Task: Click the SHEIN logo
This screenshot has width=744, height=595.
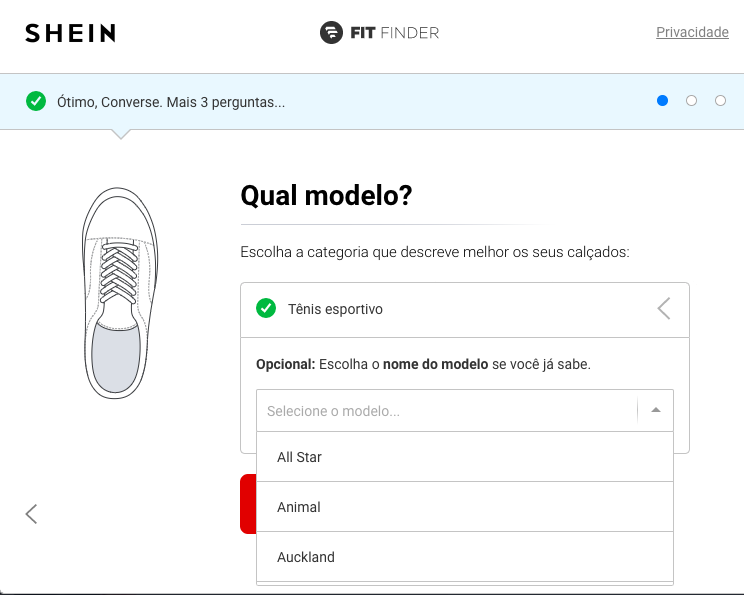Action: 70,33
